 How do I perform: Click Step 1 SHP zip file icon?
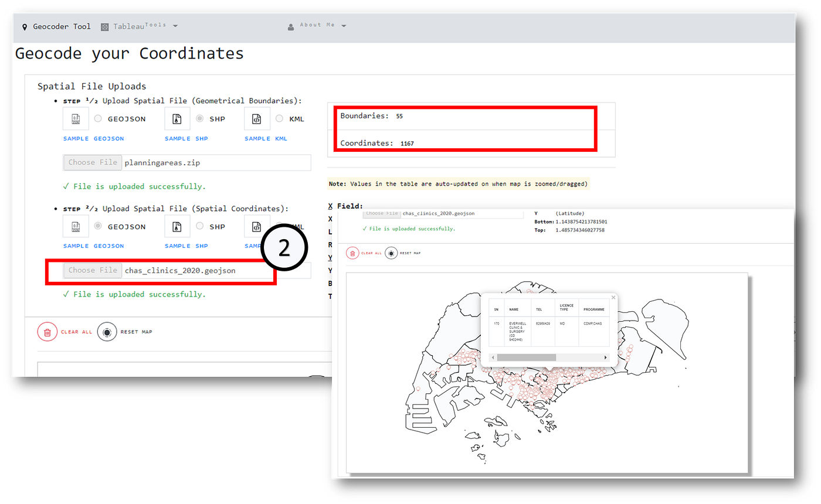(177, 118)
